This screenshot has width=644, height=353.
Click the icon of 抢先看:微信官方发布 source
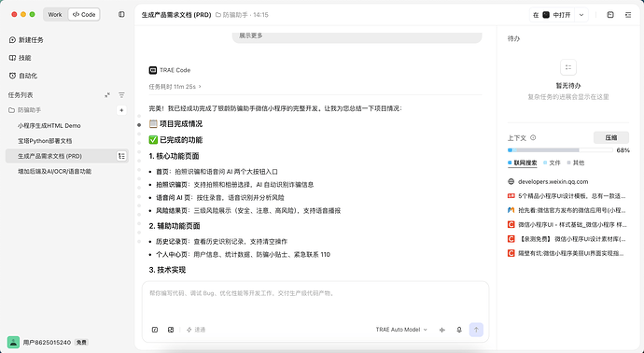pos(511,210)
